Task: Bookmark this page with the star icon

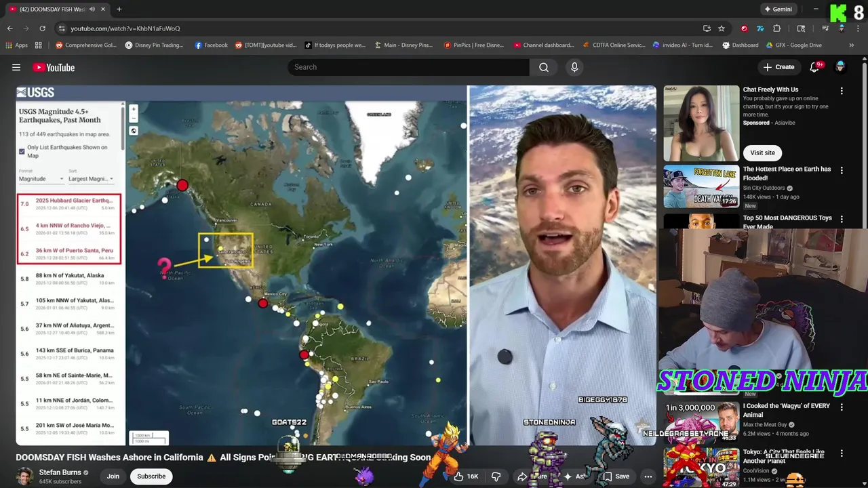Action: coord(722,28)
